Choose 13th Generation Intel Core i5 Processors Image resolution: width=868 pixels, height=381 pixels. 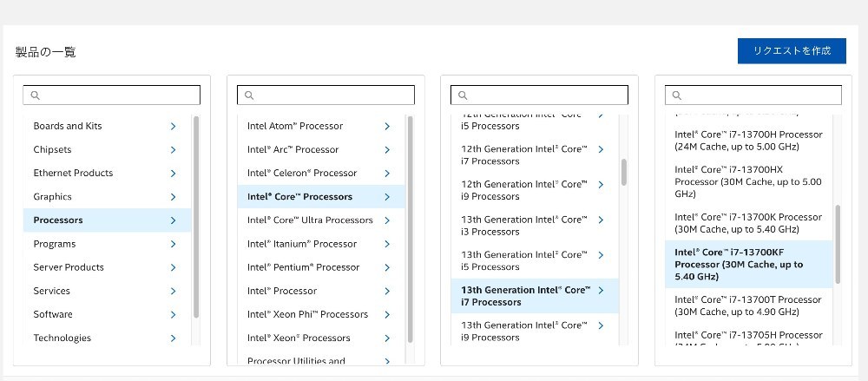click(535, 261)
